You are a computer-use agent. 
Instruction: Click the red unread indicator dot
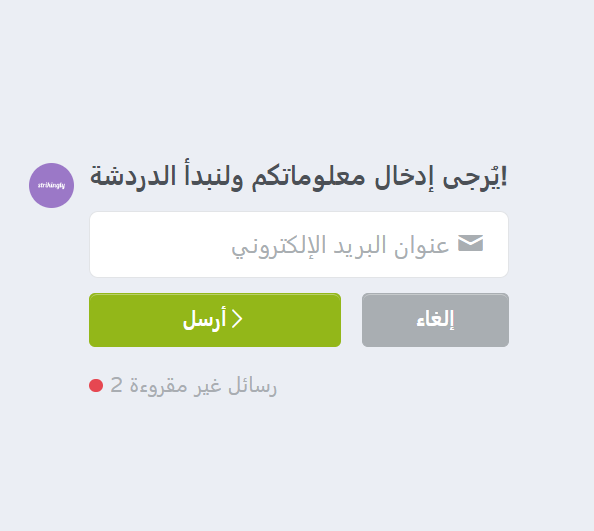(96, 386)
